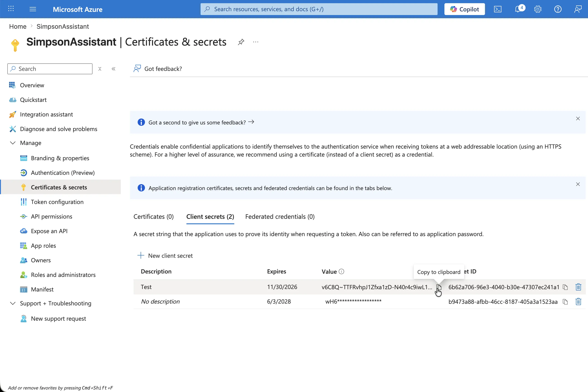Click the Test description cell
Viewport: 588px width, 392px height.
pyautogui.click(x=146, y=287)
